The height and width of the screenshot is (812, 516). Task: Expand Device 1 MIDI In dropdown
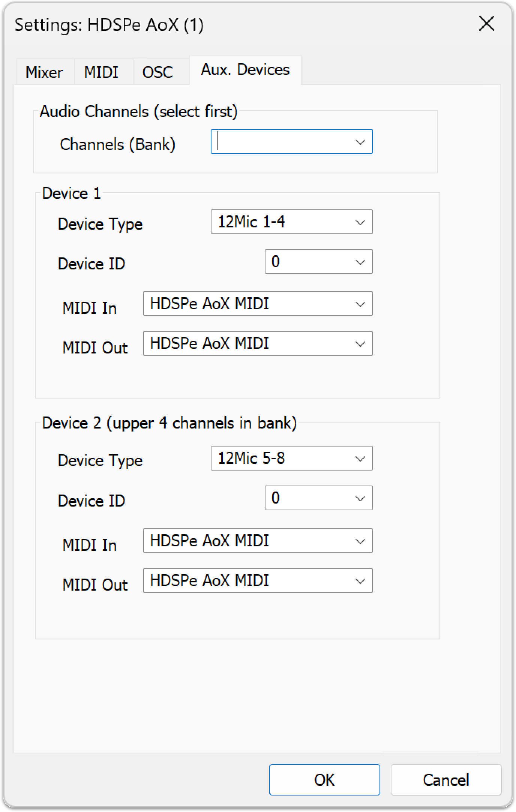pyautogui.click(x=360, y=304)
